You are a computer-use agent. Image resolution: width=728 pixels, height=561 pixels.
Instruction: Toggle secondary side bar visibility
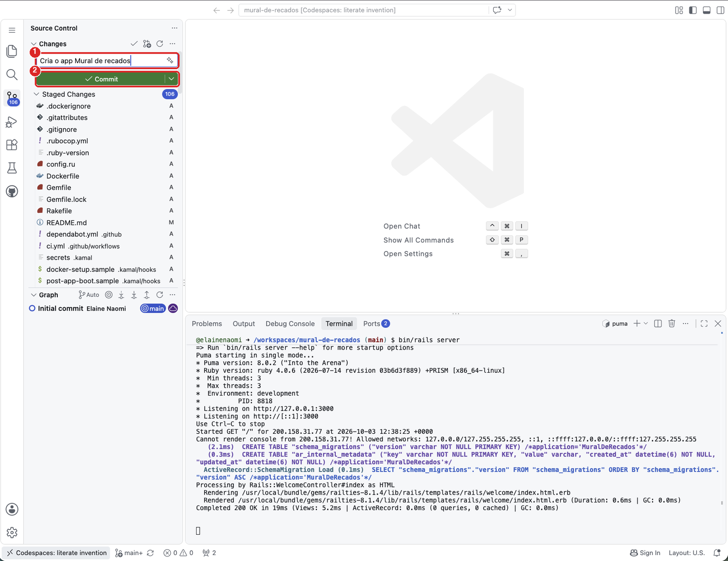point(720,10)
